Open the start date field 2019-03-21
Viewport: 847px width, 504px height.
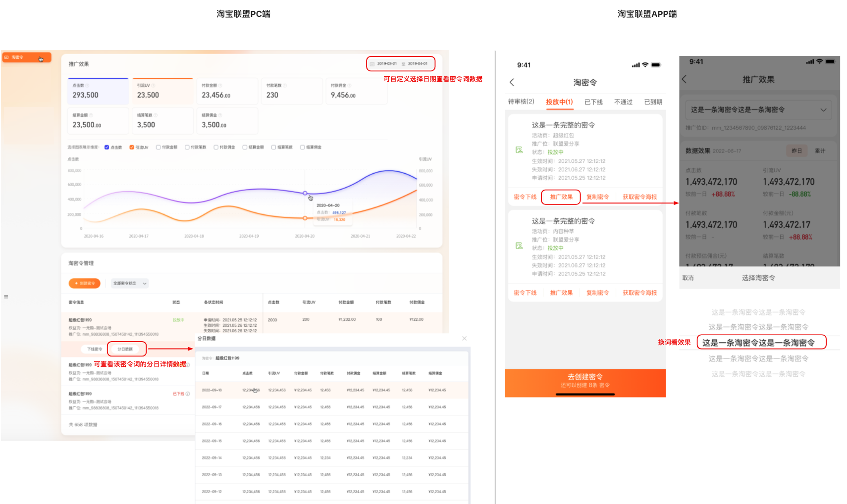click(x=387, y=64)
